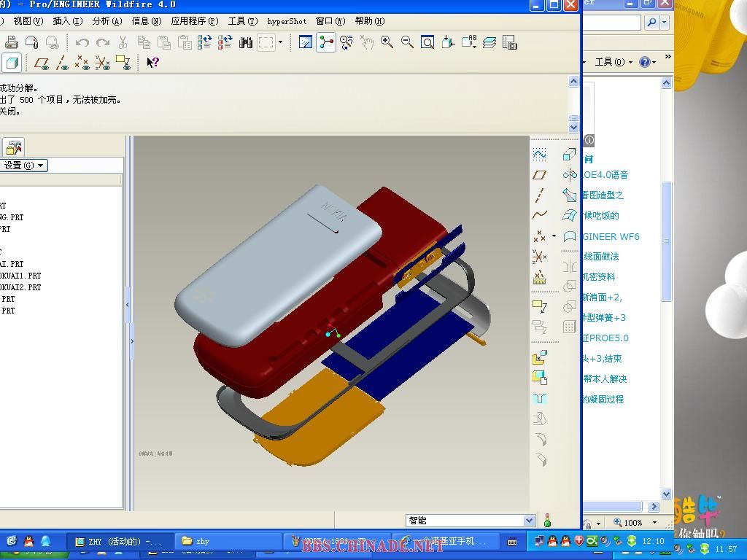Select OKUAI2.PRT in model tree

[x=20, y=287]
